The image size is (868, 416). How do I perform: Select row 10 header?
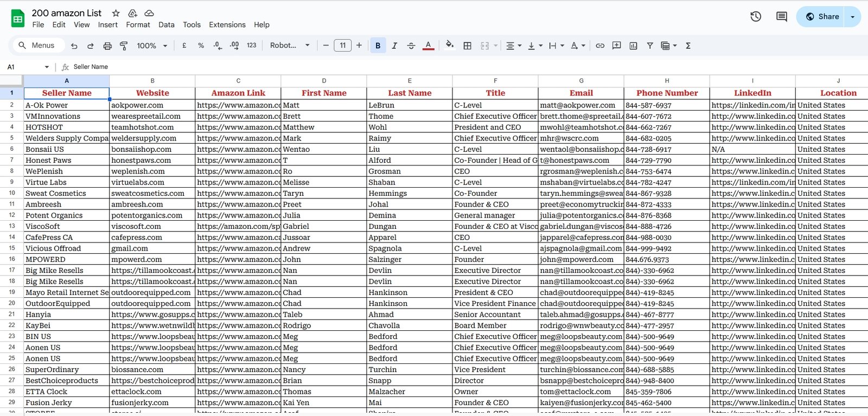coord(11,193)
